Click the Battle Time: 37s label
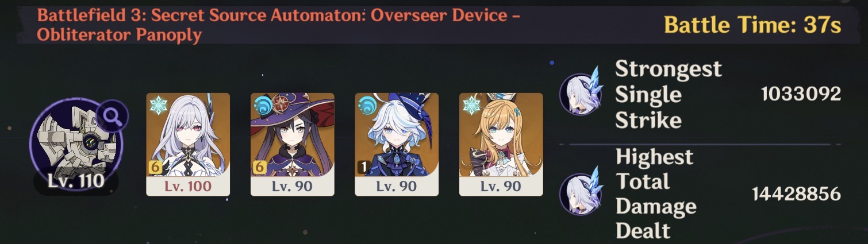This screenshot has width=868, height=244. [x=753, y=25]
